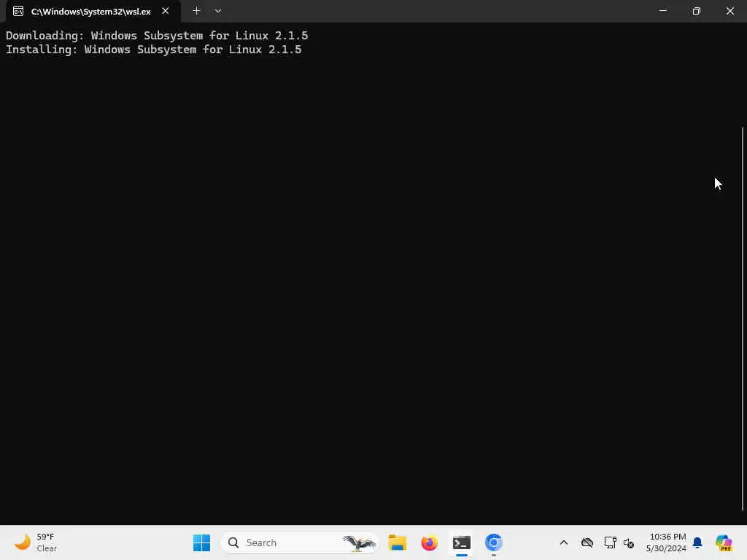Open the notifications bell icon
This screenshot has width=747, height=560.
(x=697, y=542)
